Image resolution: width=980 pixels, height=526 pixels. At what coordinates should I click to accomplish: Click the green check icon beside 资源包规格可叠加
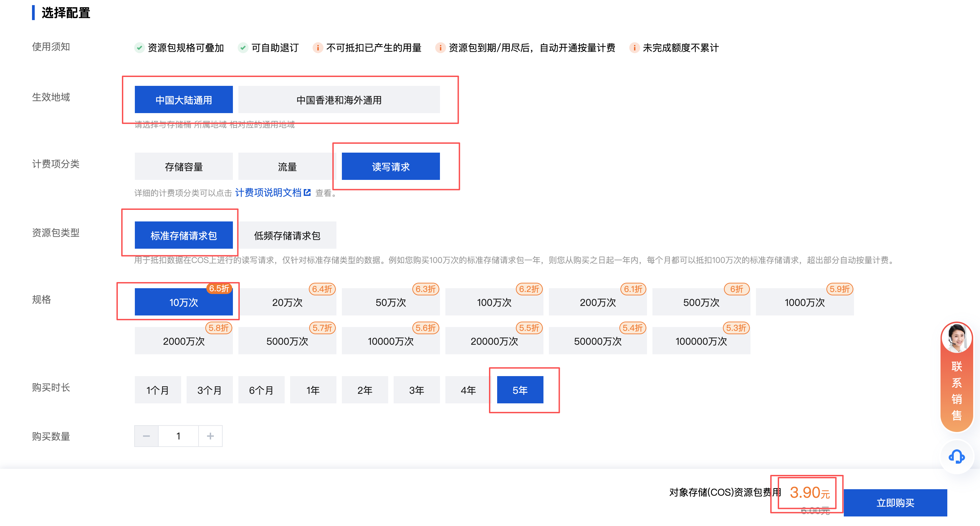click(x=139, y=48)
